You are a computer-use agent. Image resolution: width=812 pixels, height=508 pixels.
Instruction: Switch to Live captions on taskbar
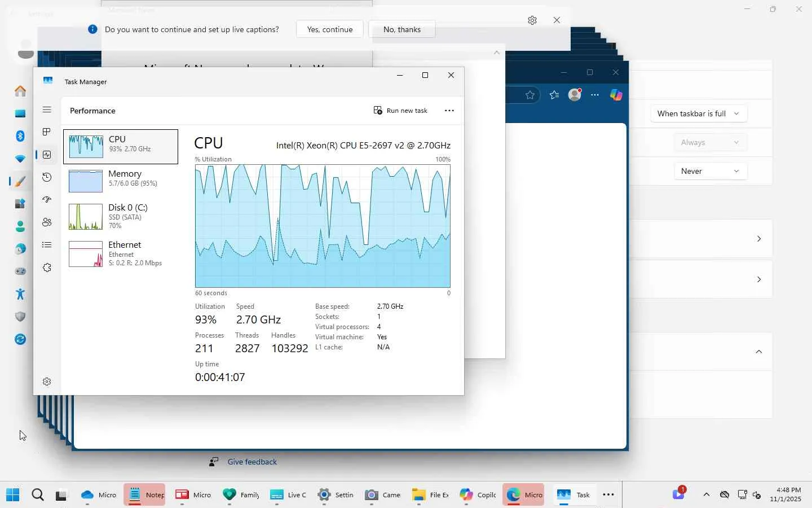click(x=288, y=495)
